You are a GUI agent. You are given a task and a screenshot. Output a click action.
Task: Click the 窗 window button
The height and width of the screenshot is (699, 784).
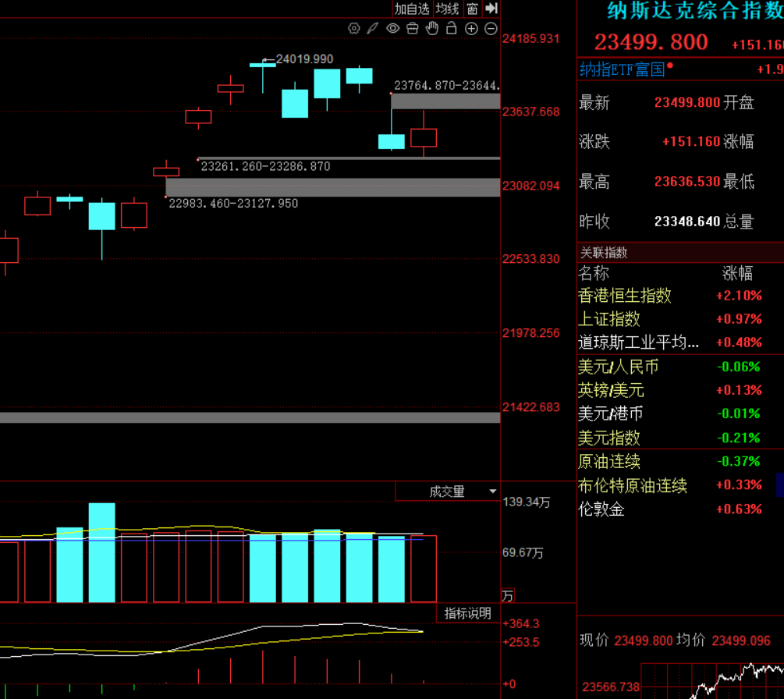pyautogui.click(x=473, y=9)
